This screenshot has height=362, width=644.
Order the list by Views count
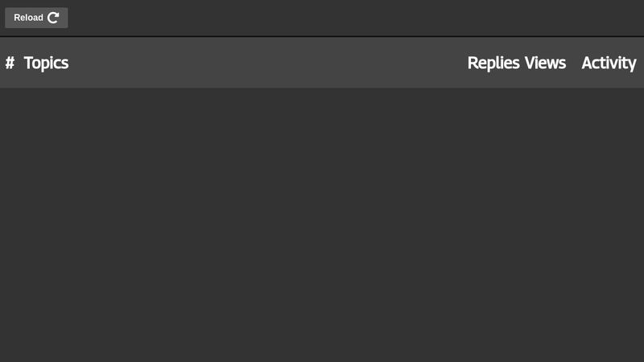coord(545,63)
